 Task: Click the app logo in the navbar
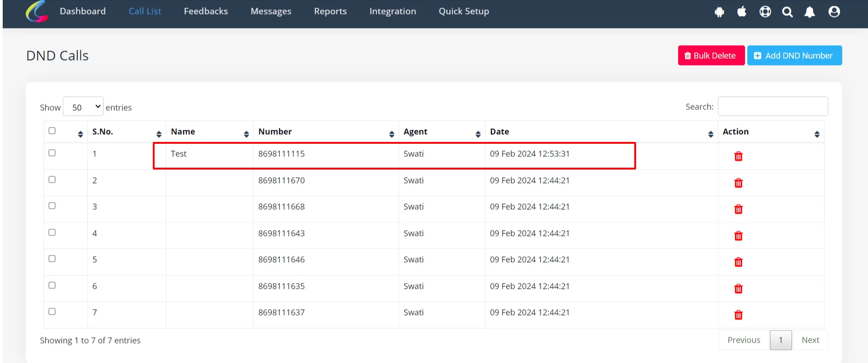[37, 11]
